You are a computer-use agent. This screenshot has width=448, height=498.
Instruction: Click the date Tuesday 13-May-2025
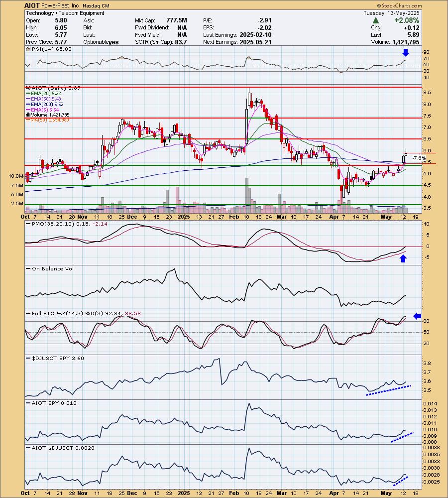[391, 13]
